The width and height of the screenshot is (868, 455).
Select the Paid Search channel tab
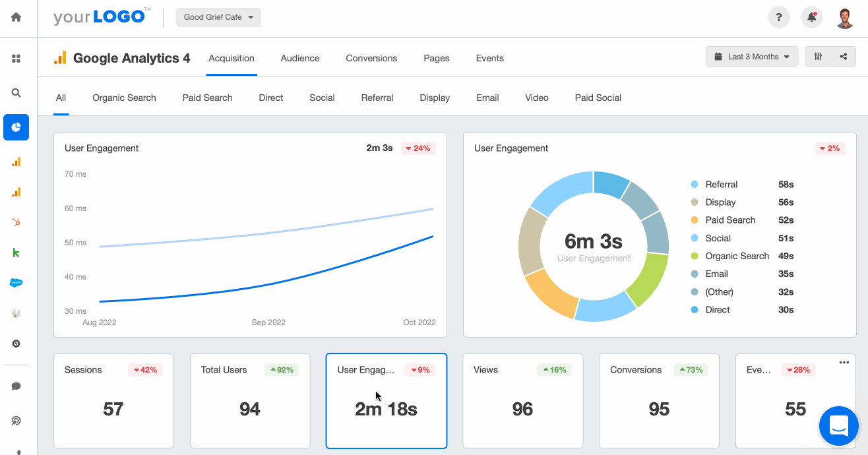pos(207,98)
